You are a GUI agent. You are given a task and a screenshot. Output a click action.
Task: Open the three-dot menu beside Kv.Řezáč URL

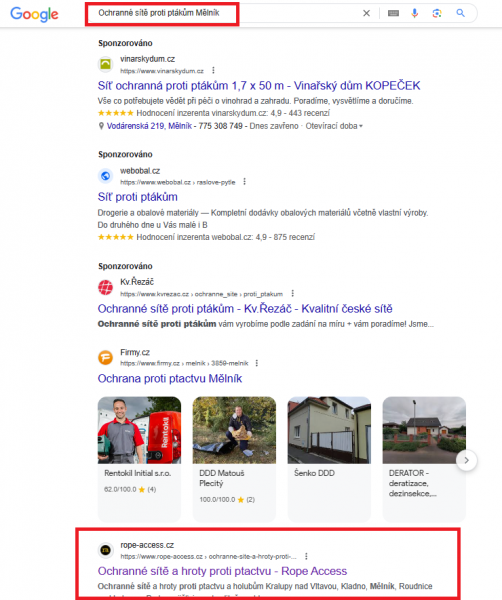(293, 293)
